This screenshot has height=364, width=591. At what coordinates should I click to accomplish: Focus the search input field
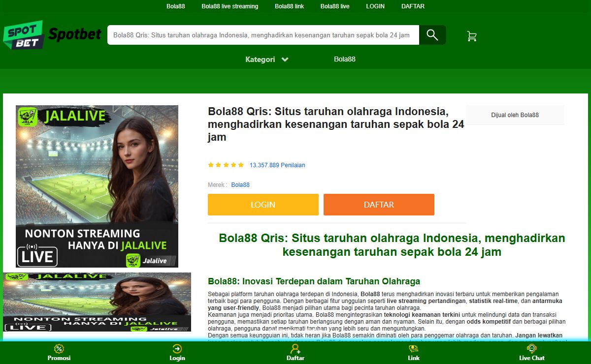[x=263, y=35]
